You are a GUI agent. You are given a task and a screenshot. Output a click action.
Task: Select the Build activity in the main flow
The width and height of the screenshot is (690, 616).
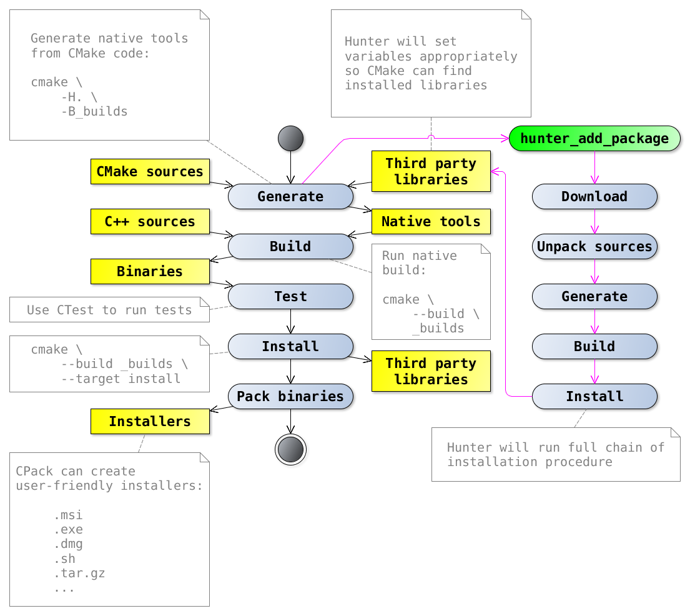(x=290, y=246)
